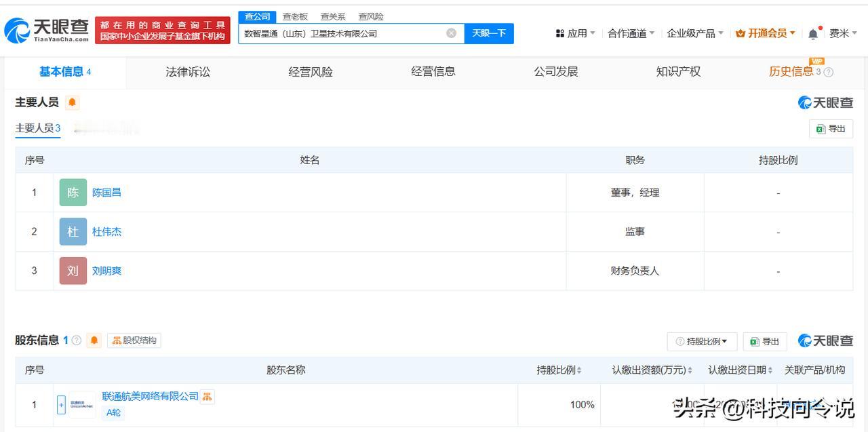Select the 查关系 search tab
This screenshot has height=432, width=868.
coord(333,16)
